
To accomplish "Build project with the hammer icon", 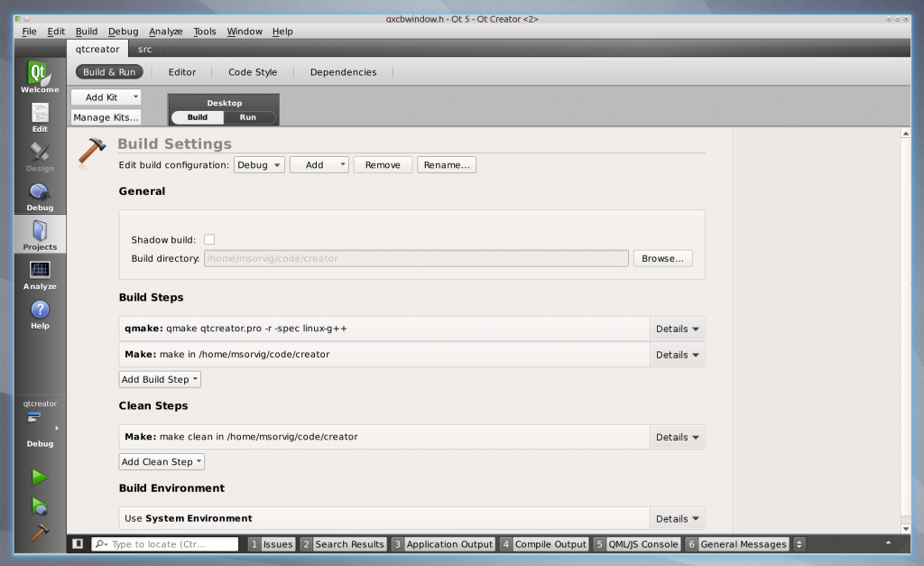I will (x=40, y=533).
